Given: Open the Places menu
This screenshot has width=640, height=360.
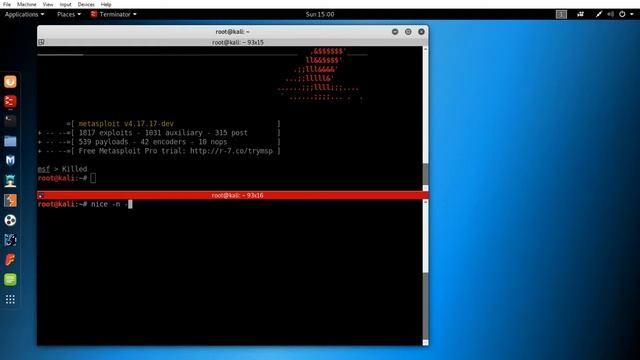Looking at the screenshot, I should click(69, 14).
